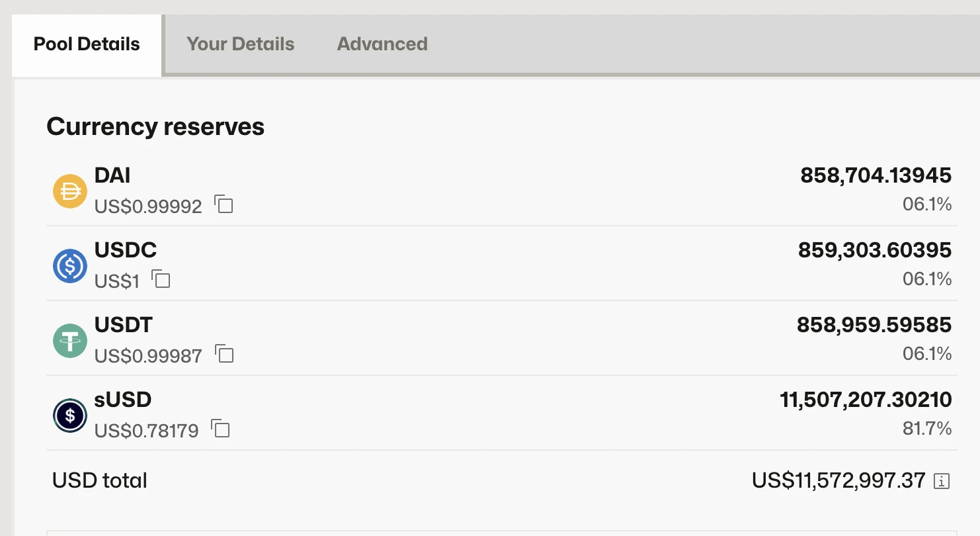Switch to the Pool Details tab

pyautogui.click(x=87, y=44)
